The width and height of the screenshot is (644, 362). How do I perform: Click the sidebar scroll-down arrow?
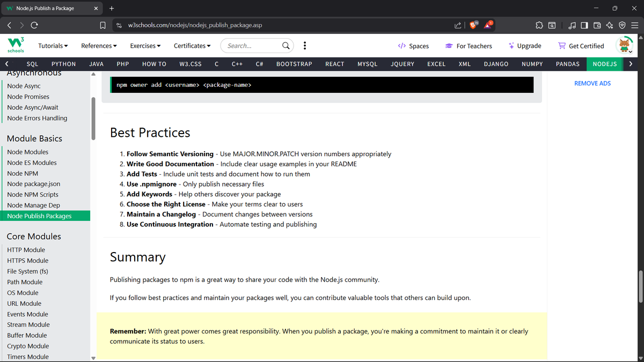click(93, 358)
